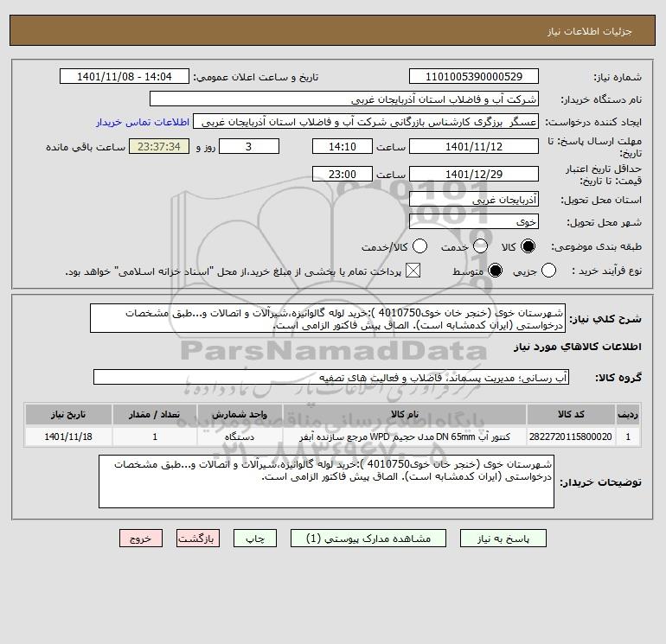Click the بازگشت back button
Screen dimensions: 666x644
pos(198,539)
